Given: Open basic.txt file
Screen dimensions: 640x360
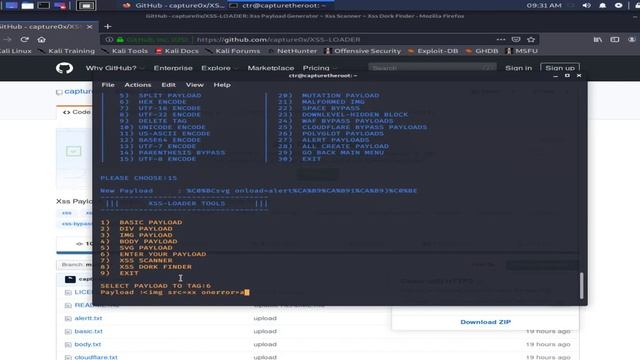Looking at the screenshot, I should click(x=89, y=331).
